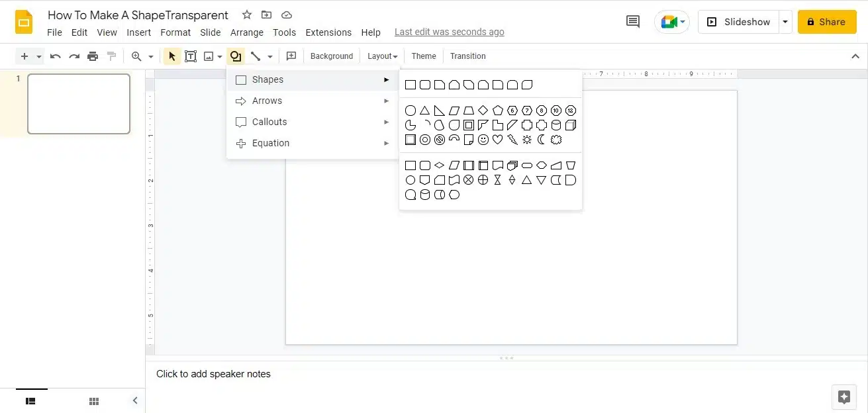Switch to grid view
Image resolution: width=868 pixels, height=413 pixels.
click(94, 401)
